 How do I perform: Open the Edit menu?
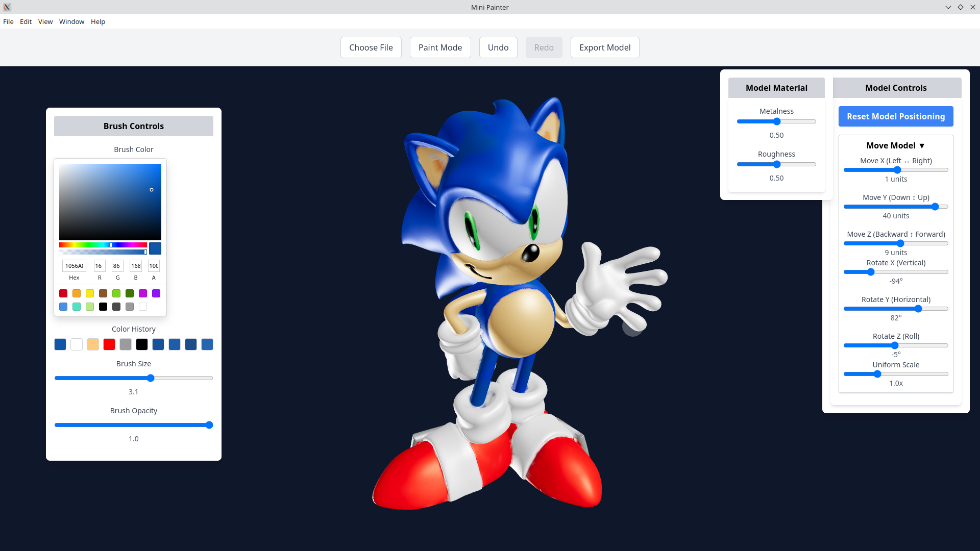(x=26, y=21)
